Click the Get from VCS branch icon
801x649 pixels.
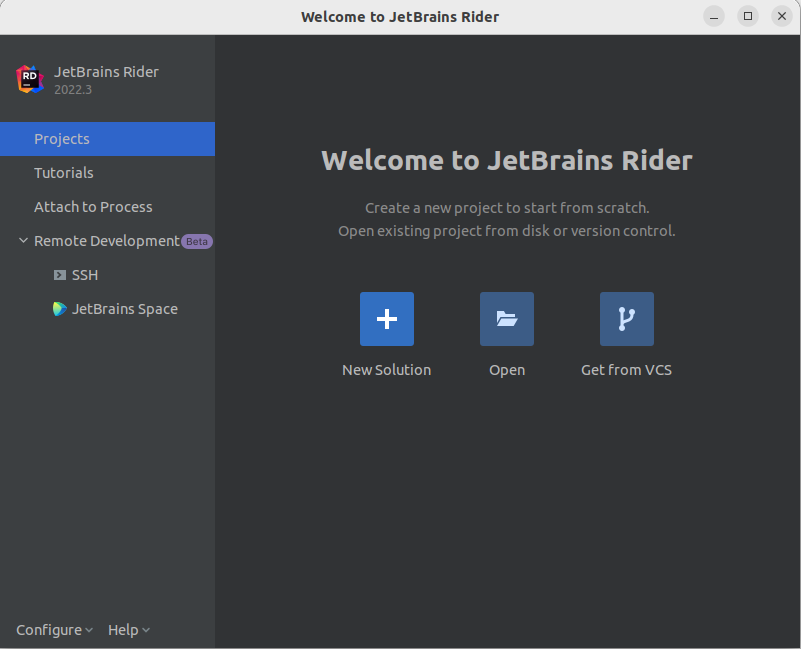click(x=627, y=319)
